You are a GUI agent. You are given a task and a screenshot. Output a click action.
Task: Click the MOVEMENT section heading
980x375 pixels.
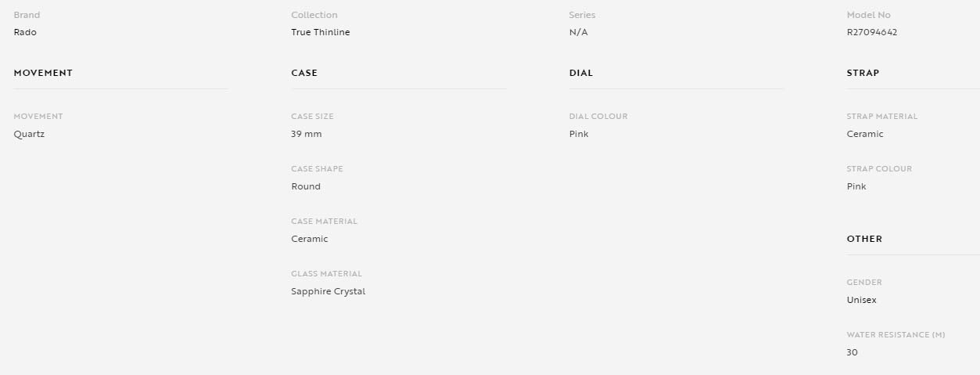pyautogui.click(x=43, y=73)
